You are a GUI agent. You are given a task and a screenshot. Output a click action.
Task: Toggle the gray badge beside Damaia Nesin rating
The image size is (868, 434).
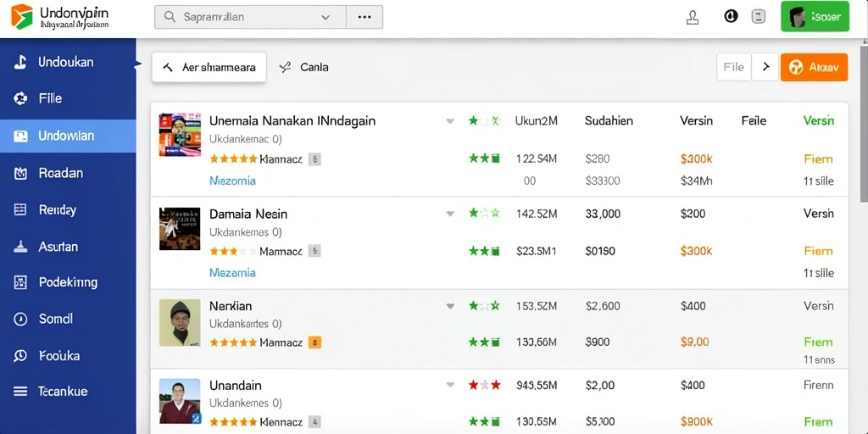click(x=314, y=251)
